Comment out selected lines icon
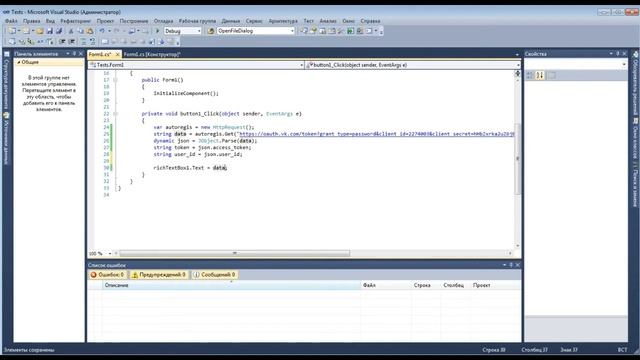640x360 pixels. 83,42
